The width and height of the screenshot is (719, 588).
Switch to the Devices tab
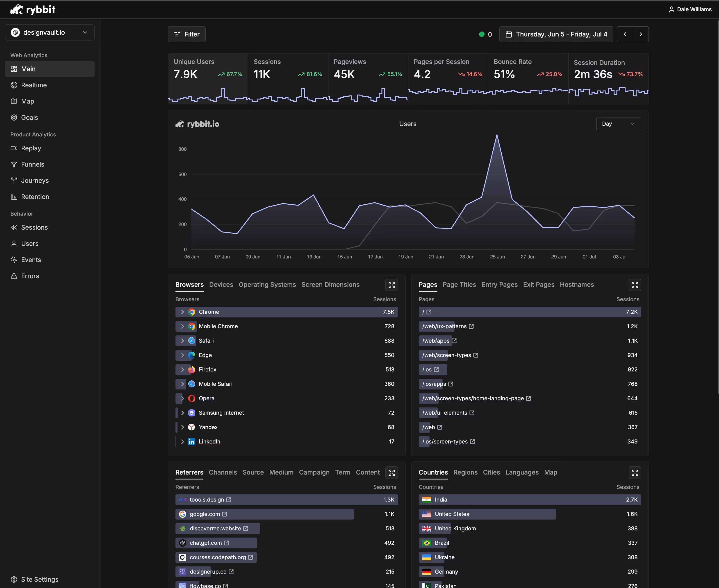click(x=221, y=285)
